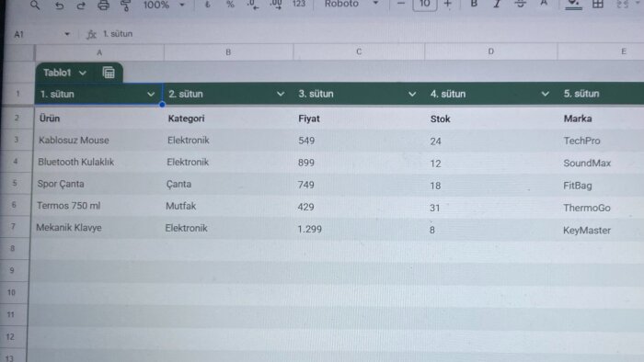Click the increase decimal places icon
644x362 pixels.
point(276,5)
